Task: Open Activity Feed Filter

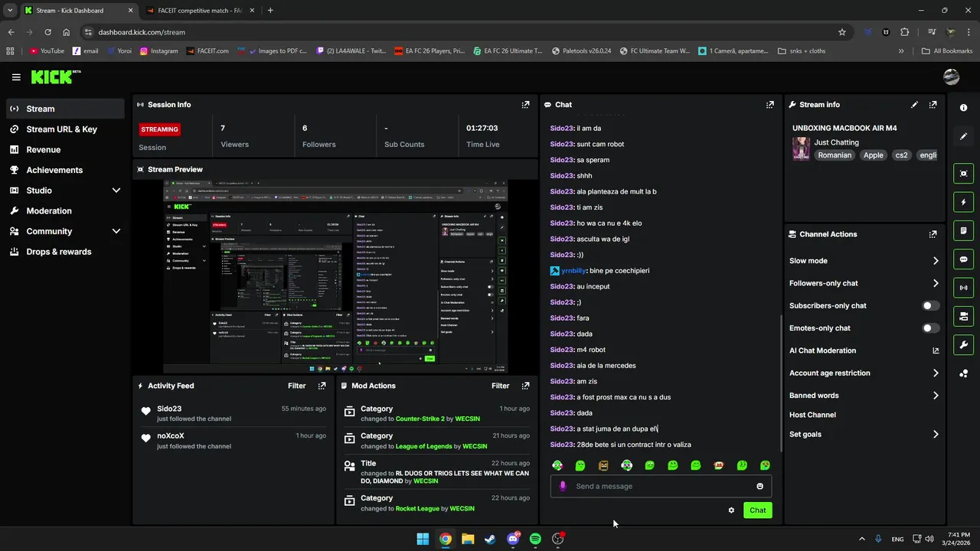Action: (296, 386)
